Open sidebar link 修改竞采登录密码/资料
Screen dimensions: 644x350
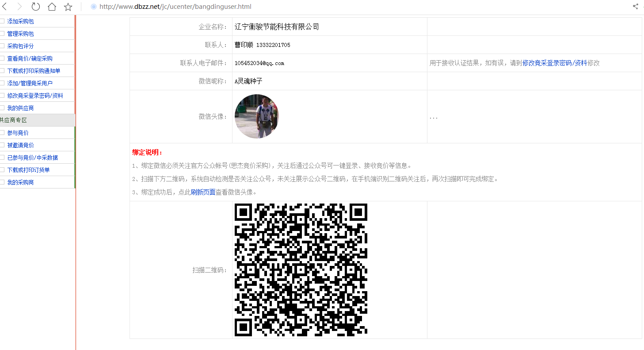click(x=35, y=96)
